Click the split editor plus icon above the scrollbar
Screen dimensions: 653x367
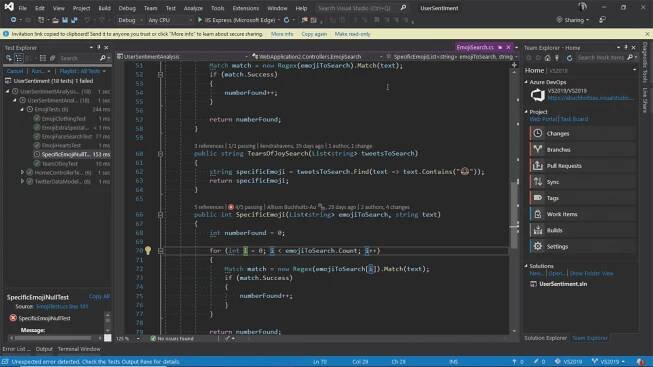tap(514, 65)
